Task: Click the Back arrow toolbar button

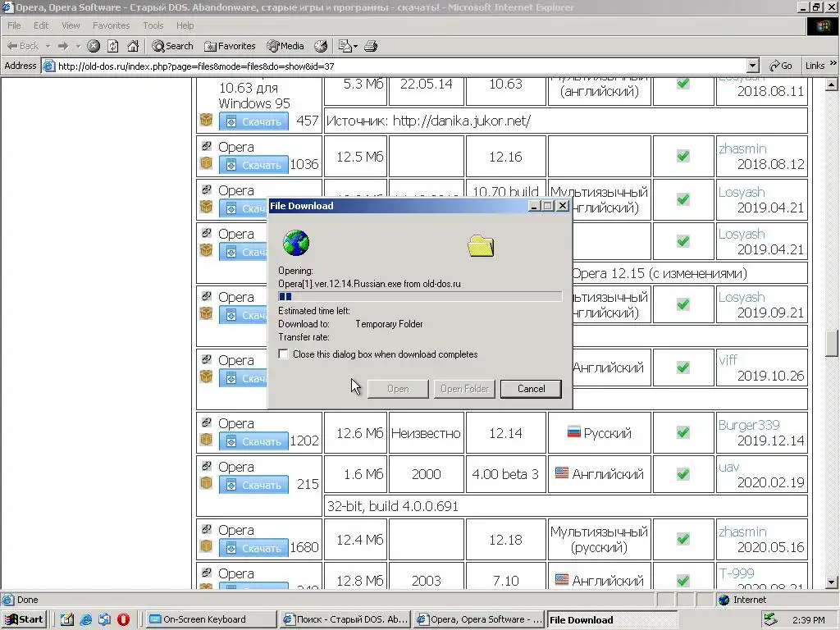Action: 22,46
